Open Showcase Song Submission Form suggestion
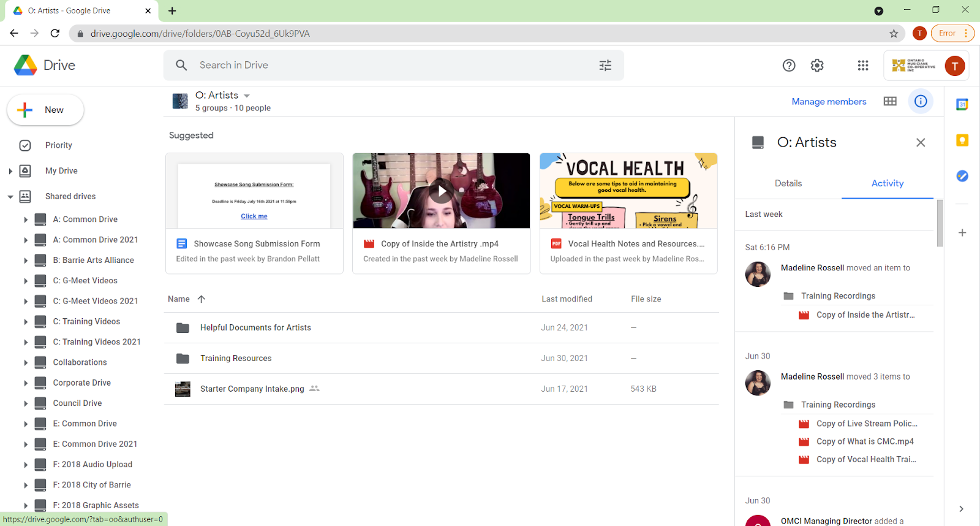The width and height of the screenshot is (980, 526). 254,213
